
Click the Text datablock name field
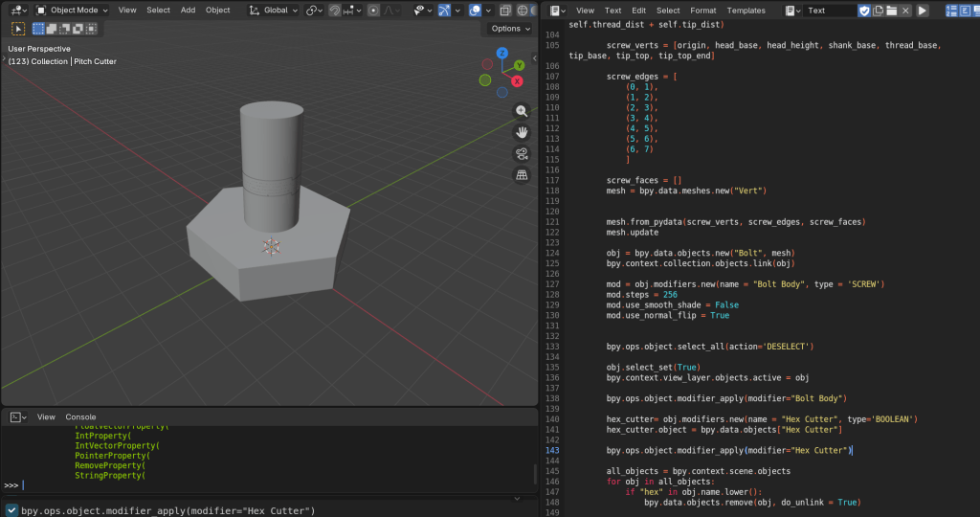pyautogui.click(x=828, y=11)
